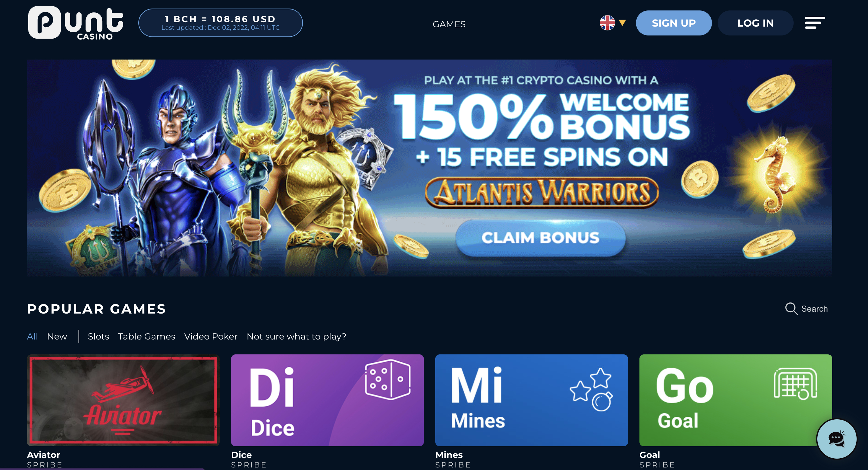868x470 pixels.
Task: Filter games by Slots
Action: coord(98,336)
